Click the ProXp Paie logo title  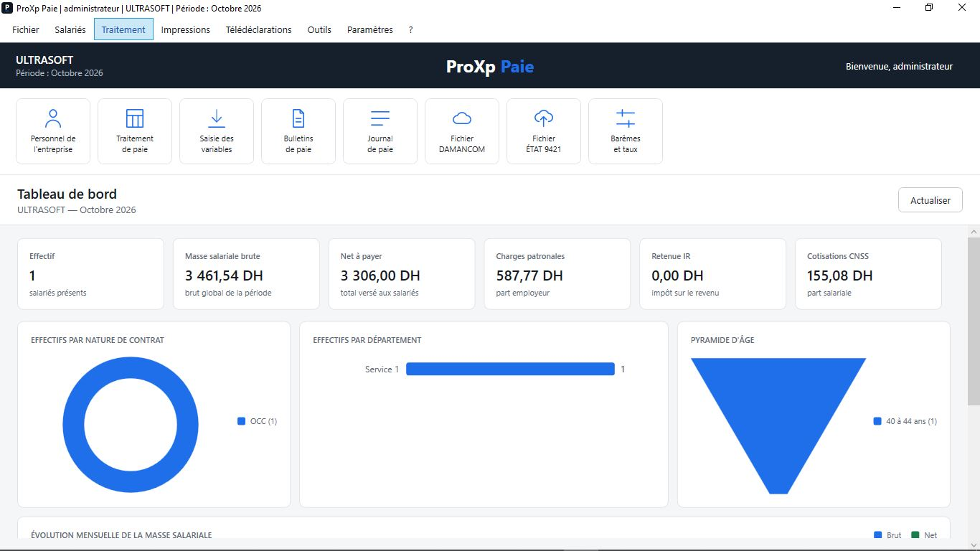coord(490,67)
